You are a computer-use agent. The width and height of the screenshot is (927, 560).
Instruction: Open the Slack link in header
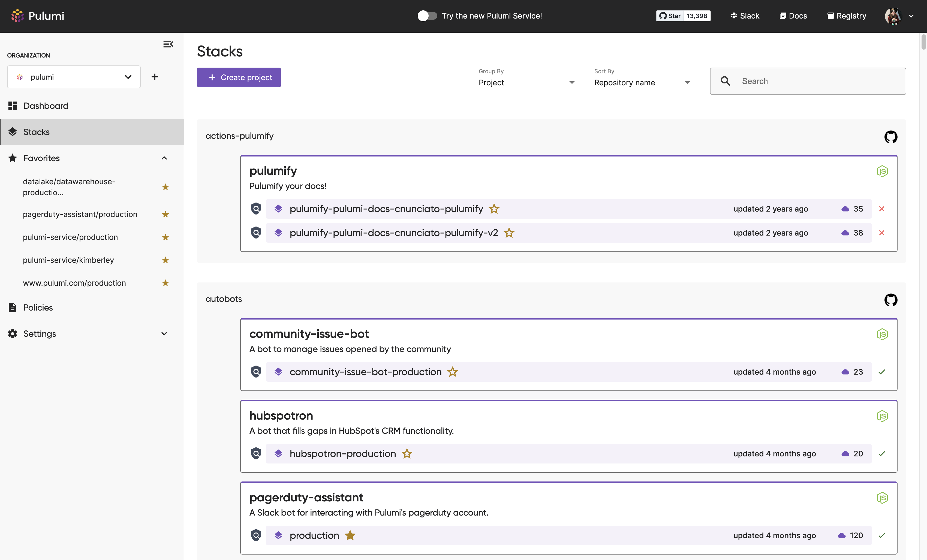[x=745, y=16]
